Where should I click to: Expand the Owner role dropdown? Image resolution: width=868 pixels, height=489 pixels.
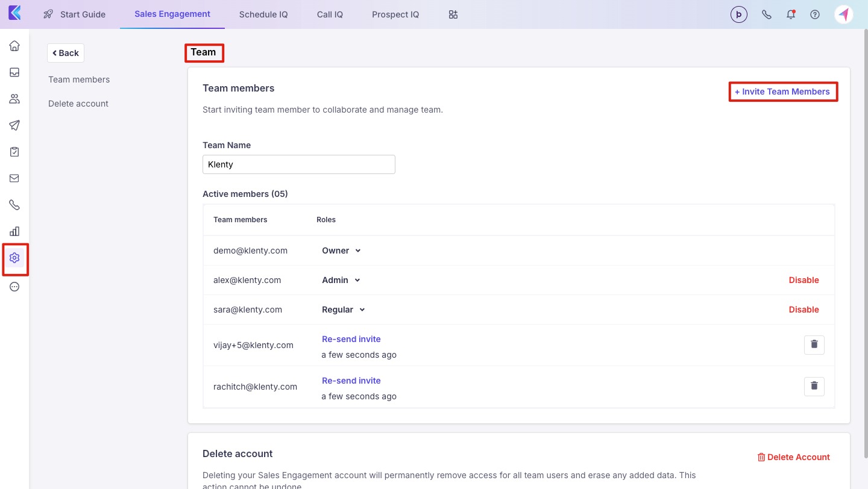(341, 251)
